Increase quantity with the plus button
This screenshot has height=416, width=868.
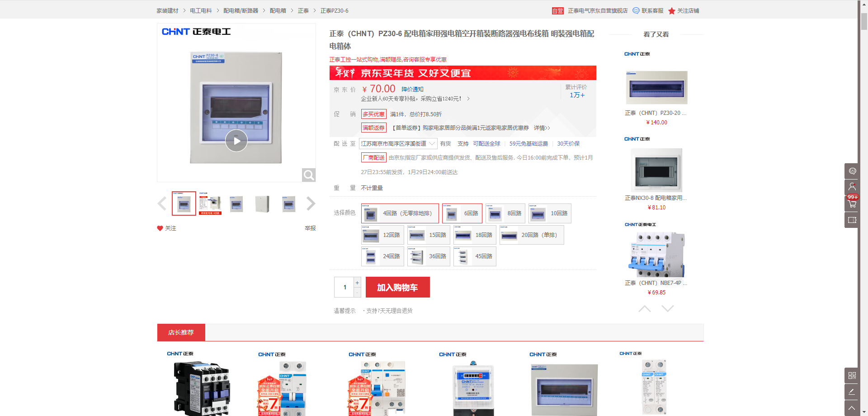357,283
